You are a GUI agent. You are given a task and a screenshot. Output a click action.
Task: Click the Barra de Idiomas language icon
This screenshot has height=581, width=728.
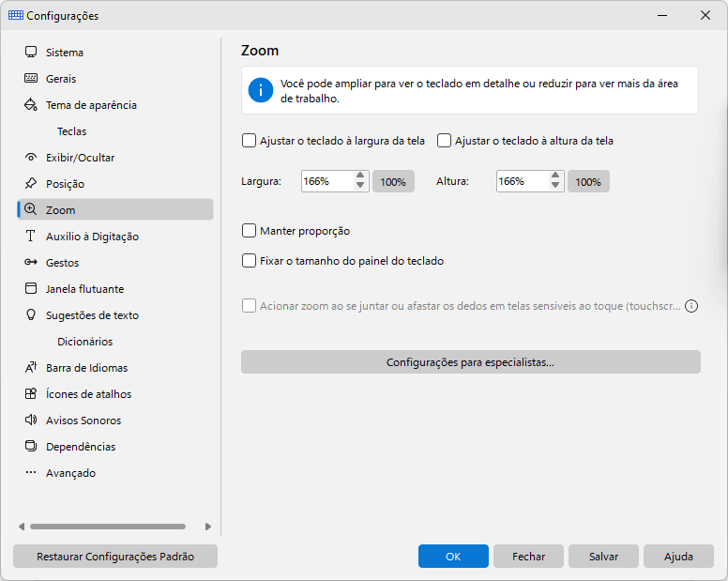tap(31, 367)
